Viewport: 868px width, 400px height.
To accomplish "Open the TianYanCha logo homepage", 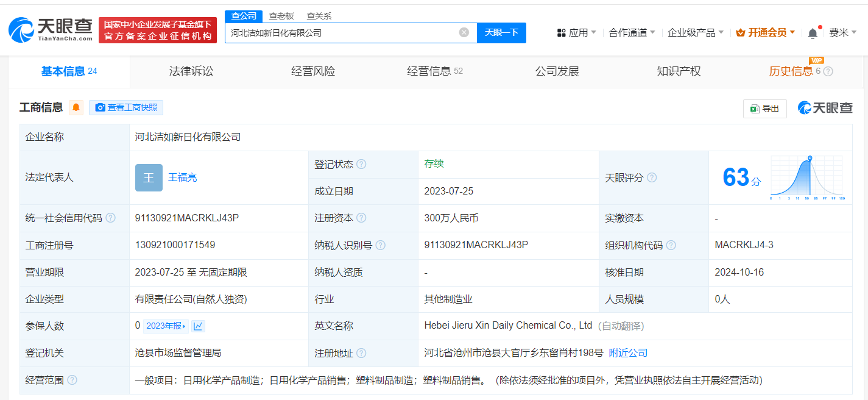I will [51, 29].
